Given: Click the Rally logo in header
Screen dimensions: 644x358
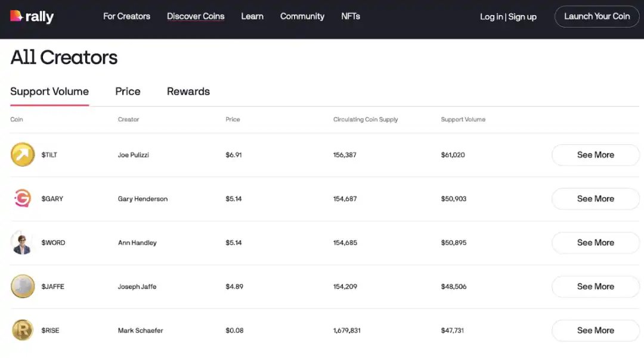Looking at the screenshot, I should pos(32,17).
